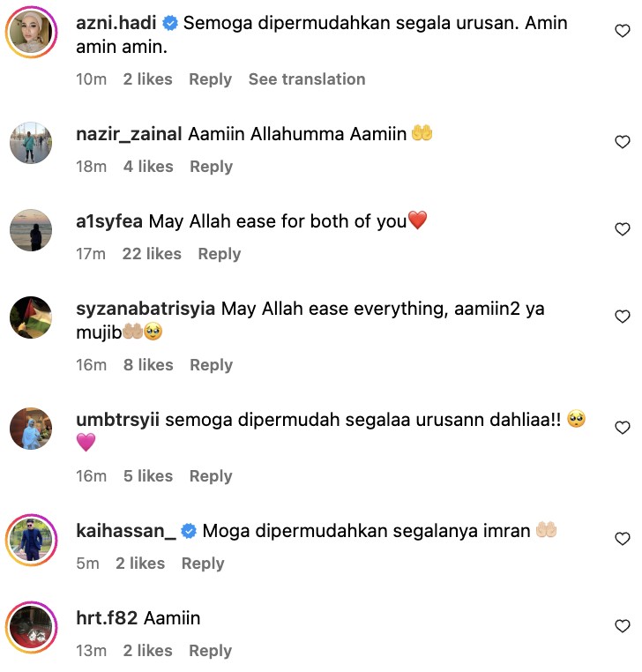Show the 8 likes on syzanabatrisyia's comment
The width and height of the screenshot is (642, 672).
pyautogui.click(x=148, y=365)
